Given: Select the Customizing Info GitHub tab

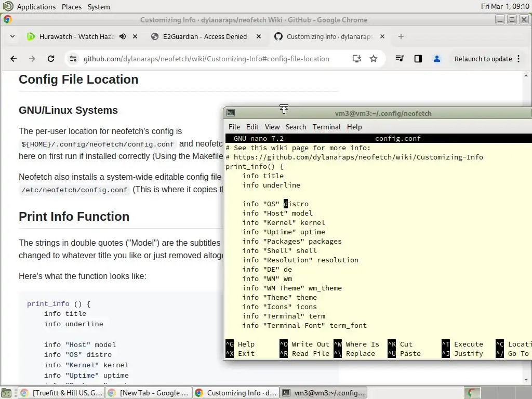Looking at the screenshot, I should [329, 36].
